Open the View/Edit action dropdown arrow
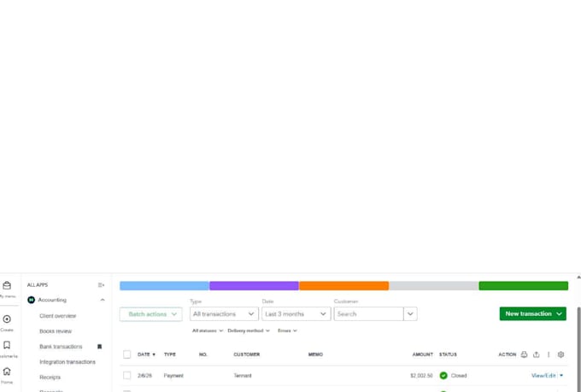 (561, 376)
